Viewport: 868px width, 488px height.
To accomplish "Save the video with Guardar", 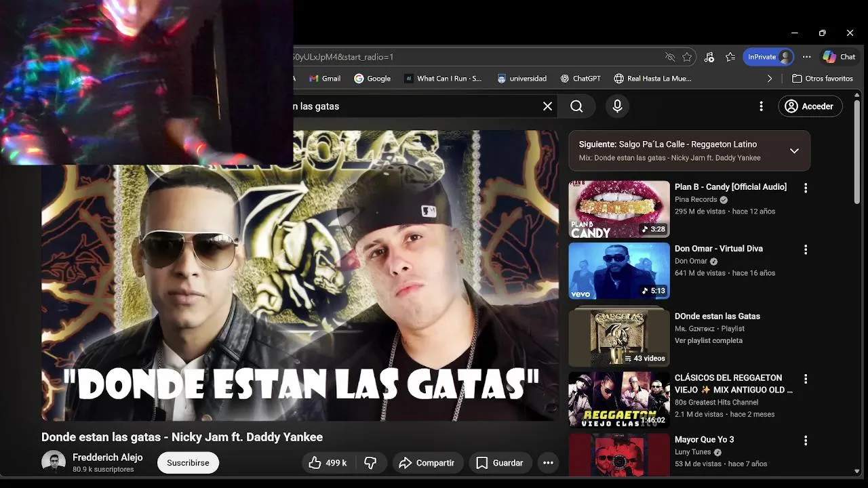I will 500,463.
